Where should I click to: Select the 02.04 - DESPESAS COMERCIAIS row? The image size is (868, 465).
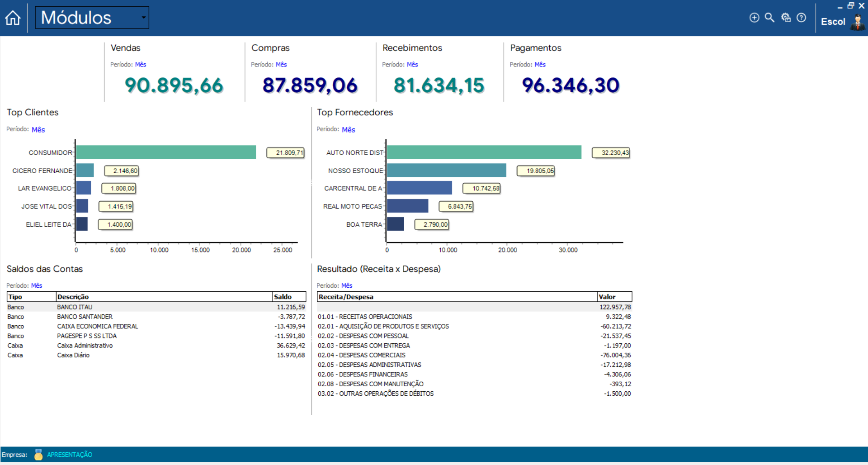[361, 355]
